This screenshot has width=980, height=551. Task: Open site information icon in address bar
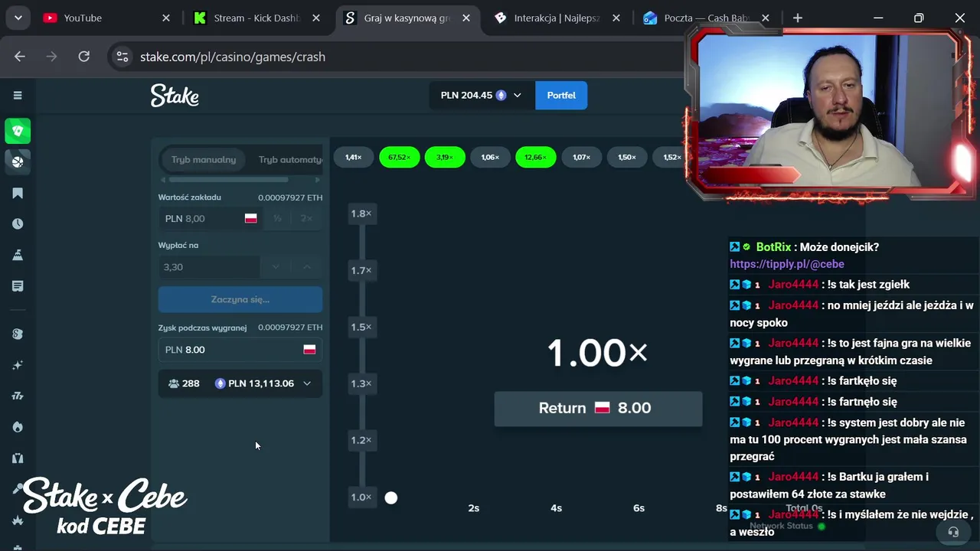122,57
